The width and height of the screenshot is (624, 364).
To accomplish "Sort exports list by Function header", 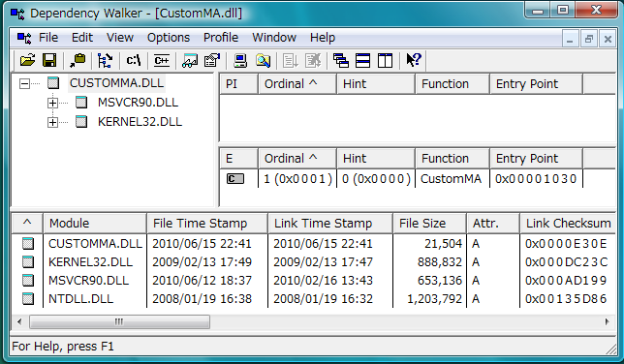I will (x=452, y=159).
